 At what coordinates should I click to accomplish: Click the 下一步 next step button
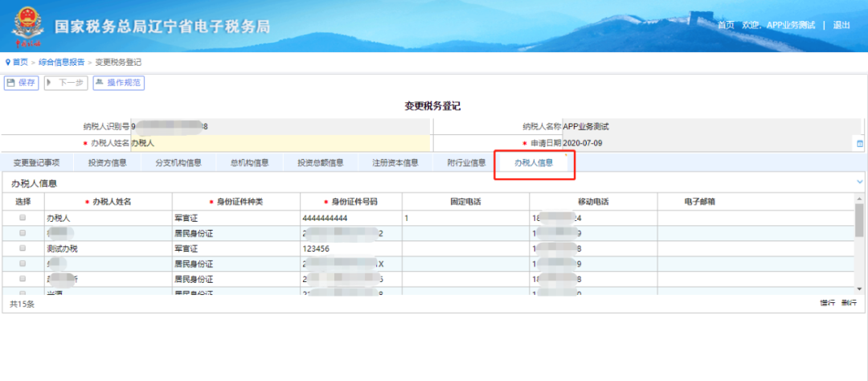click(x=66, y=83)
